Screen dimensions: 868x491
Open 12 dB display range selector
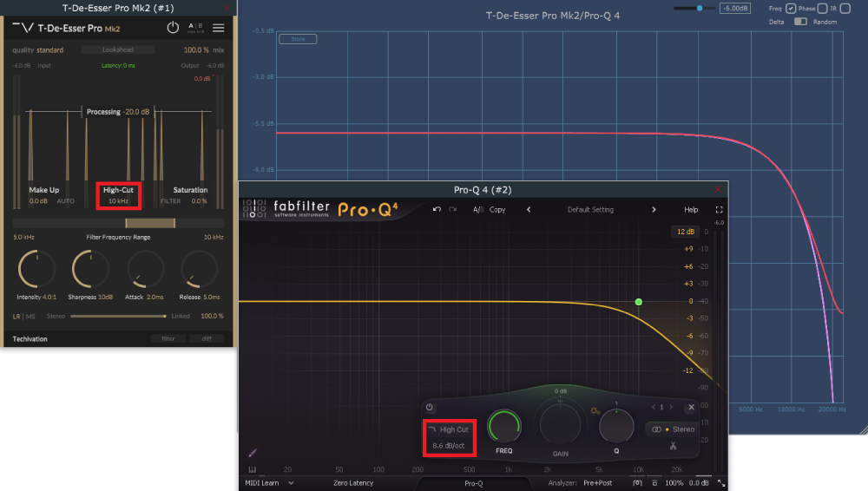[x=686, y=232]
